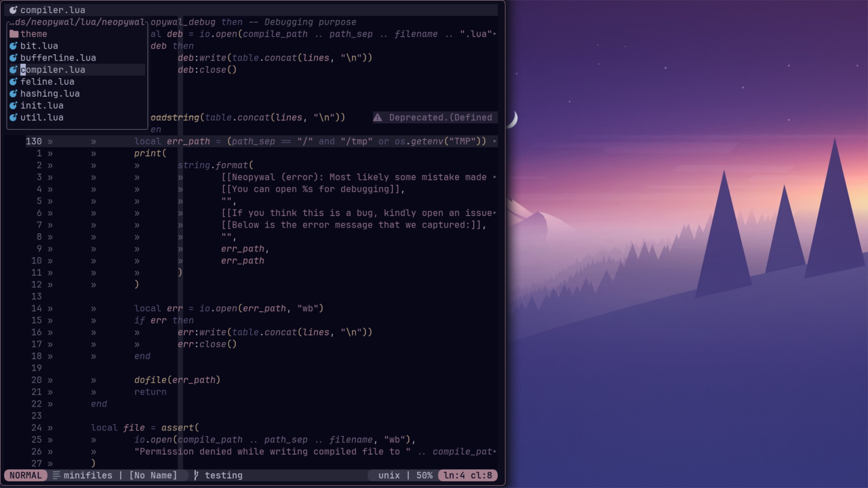Click the git branch icon before testing

[196, 475]
